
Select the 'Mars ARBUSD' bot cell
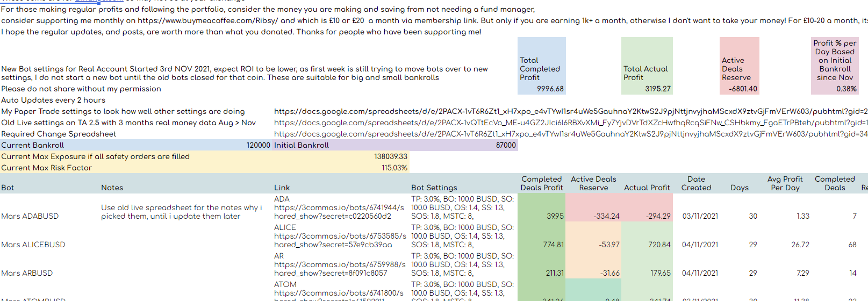click(27, 273)
